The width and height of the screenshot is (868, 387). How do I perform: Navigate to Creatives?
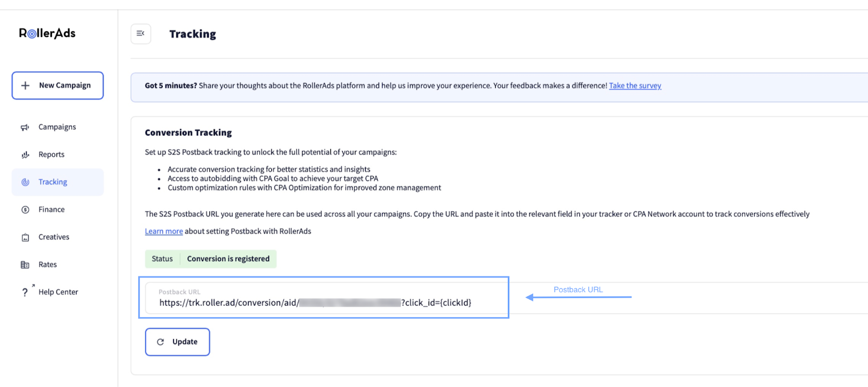coord(58,237)
